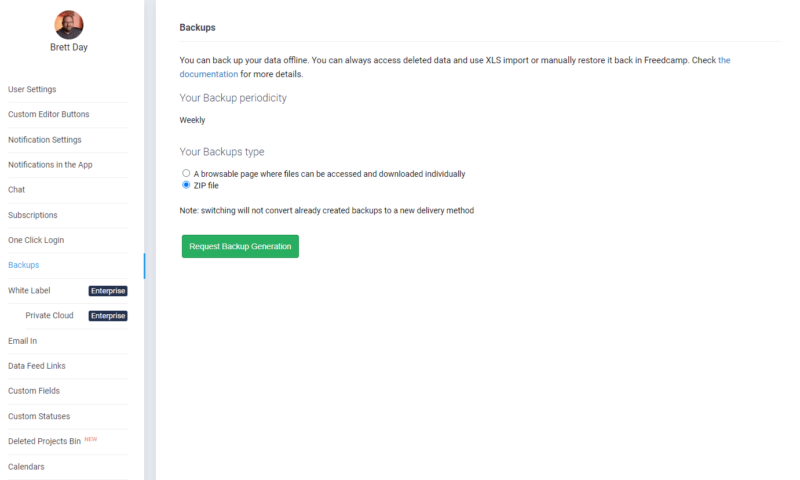Go to Data Feed Links

[37, 366]
